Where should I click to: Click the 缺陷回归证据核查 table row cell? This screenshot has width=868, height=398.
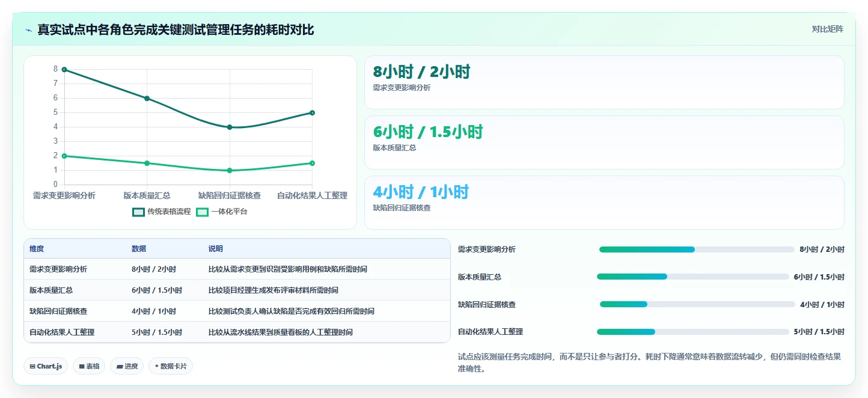click(x=75, y=311)
